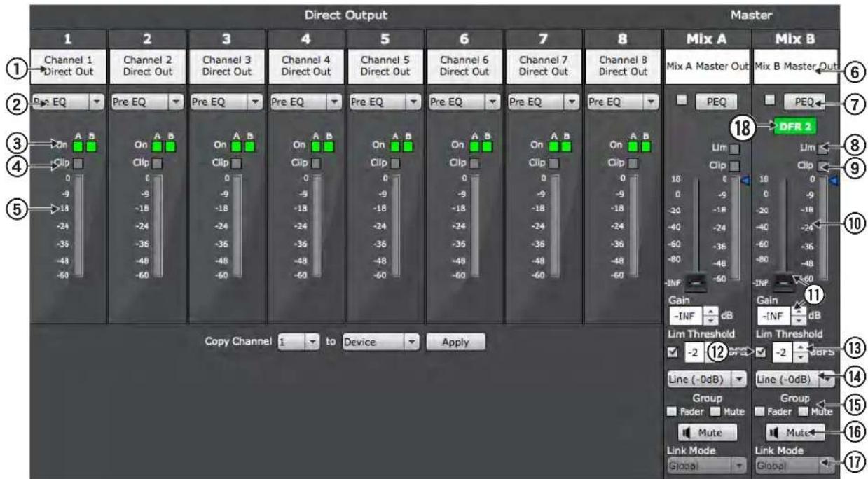Click the Apply copy channel button

(x=456, y=343)
